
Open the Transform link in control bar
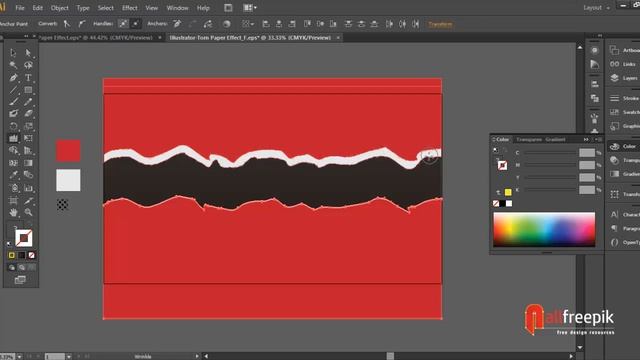(x=440, y=24)
